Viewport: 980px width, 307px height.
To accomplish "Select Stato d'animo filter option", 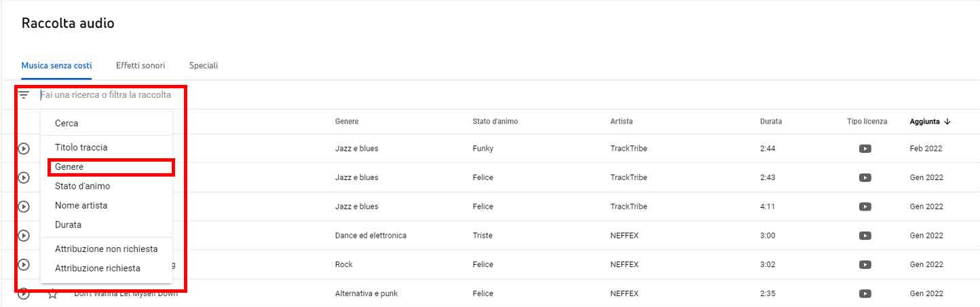I will (x=82, y=186).
